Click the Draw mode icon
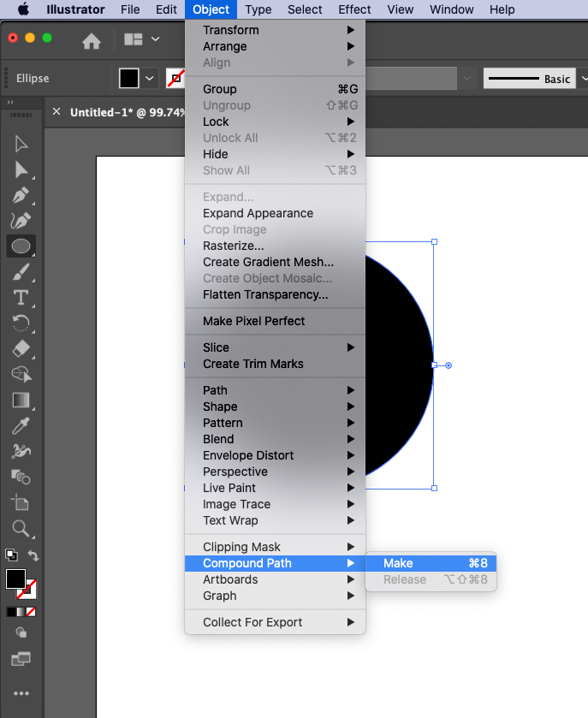This screenshot has height=718, width=588. (21, 632)
